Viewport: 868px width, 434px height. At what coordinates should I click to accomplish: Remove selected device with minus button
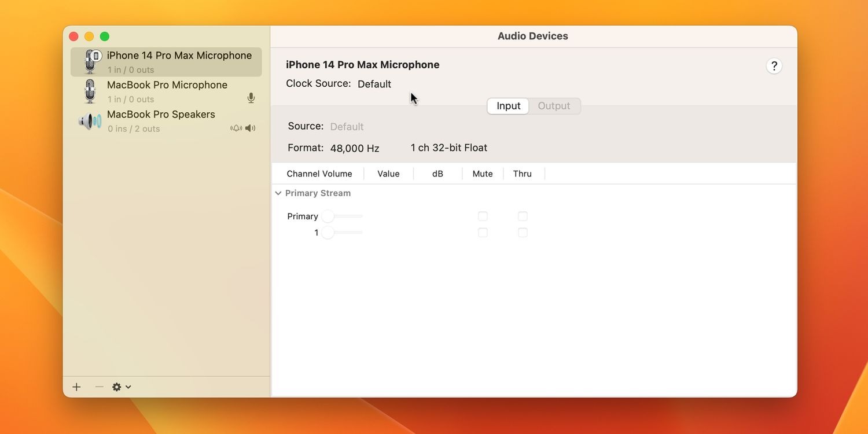pyautogui.click(x=99, y=387)
